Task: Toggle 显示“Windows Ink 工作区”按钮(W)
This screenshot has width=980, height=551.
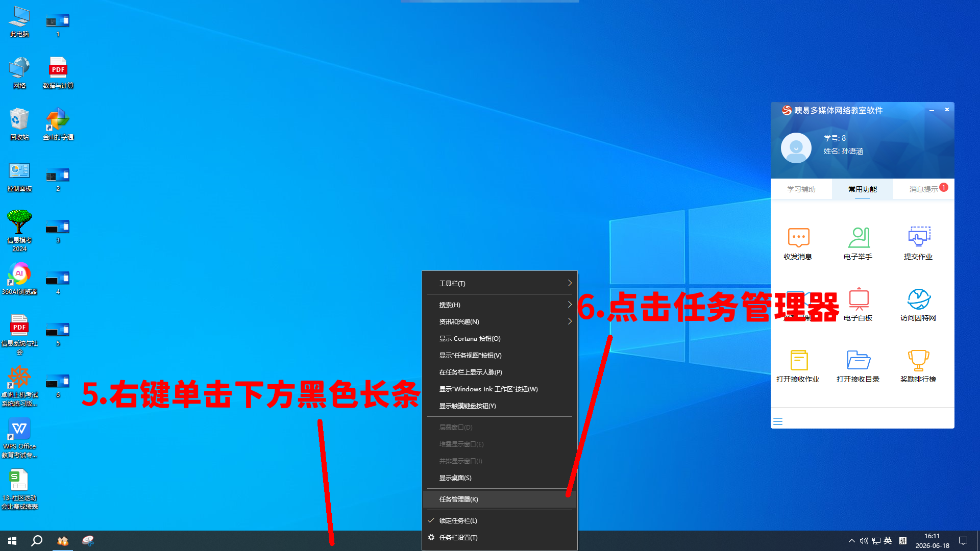Action: 500,389
